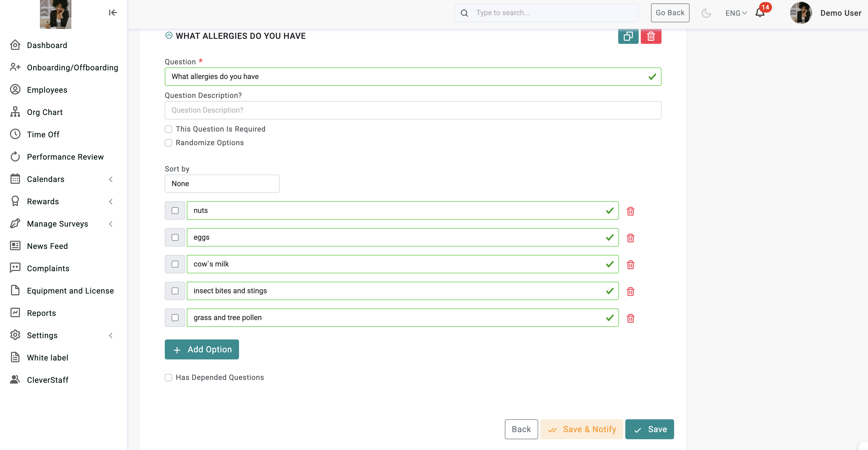The height and width of the screenshot is (450, 868).
Task: Focus the Question Description input field
Action: pyautogui.click(x=413, y=110)
